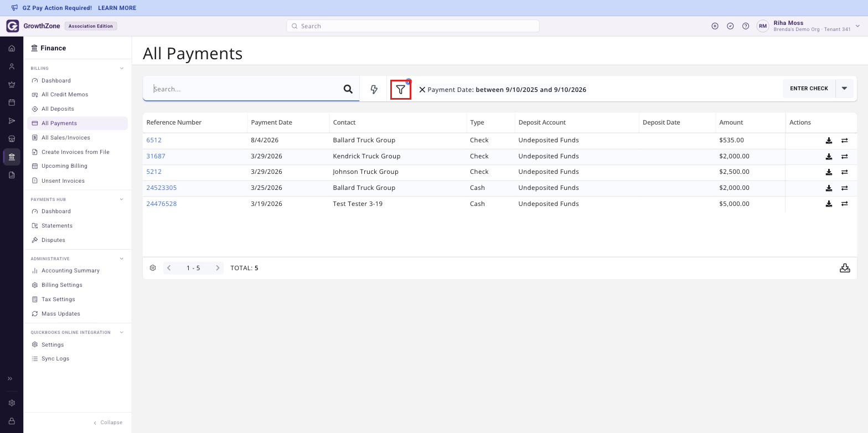Collapse the QuickBooks Online Integration section
Viewport: 868px width, 433px height.
[122, 332]
